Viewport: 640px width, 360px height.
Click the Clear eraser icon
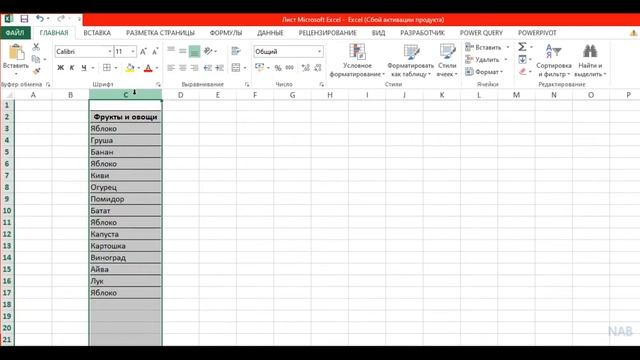coord(522,72)
